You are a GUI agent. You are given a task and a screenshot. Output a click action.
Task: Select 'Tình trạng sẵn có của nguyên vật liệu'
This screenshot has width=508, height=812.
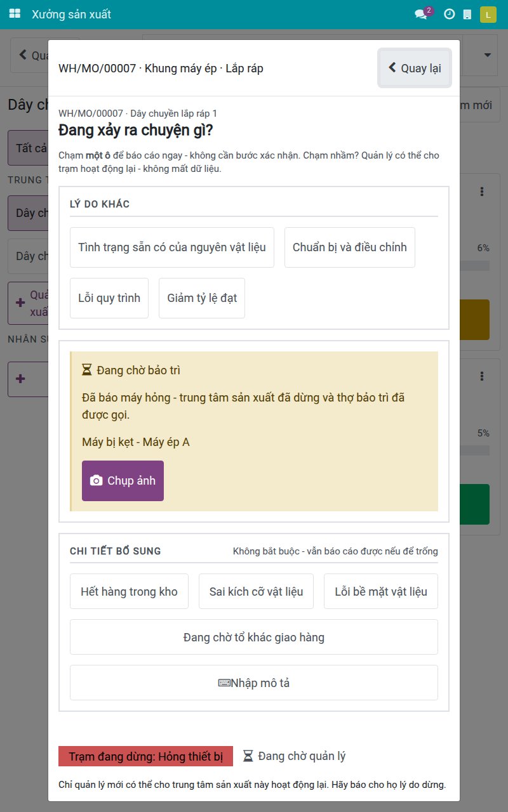click(172, 247)
